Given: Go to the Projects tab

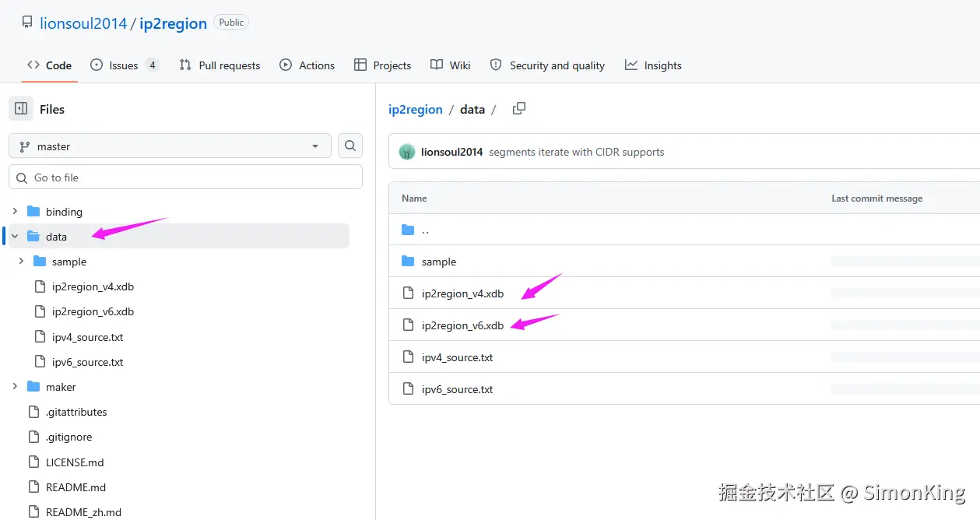Looking at the screenshot, I should 382,65.
